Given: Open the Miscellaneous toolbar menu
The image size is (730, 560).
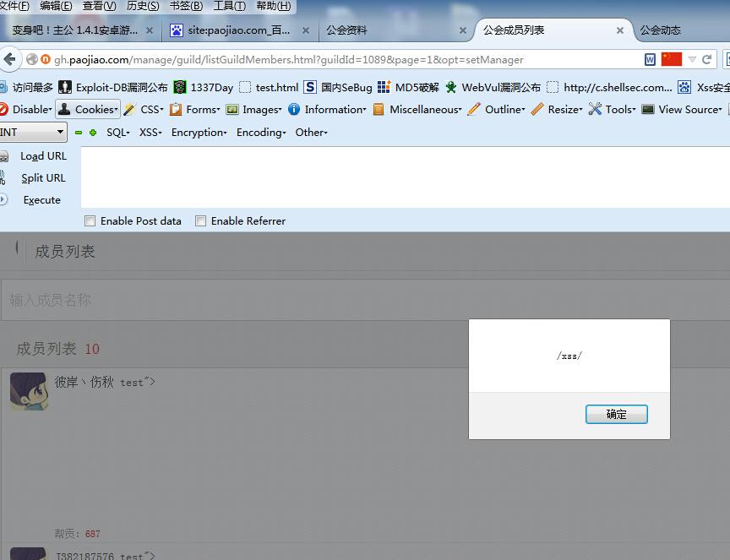Looking at the screenshot, I should tap(417, 110).
